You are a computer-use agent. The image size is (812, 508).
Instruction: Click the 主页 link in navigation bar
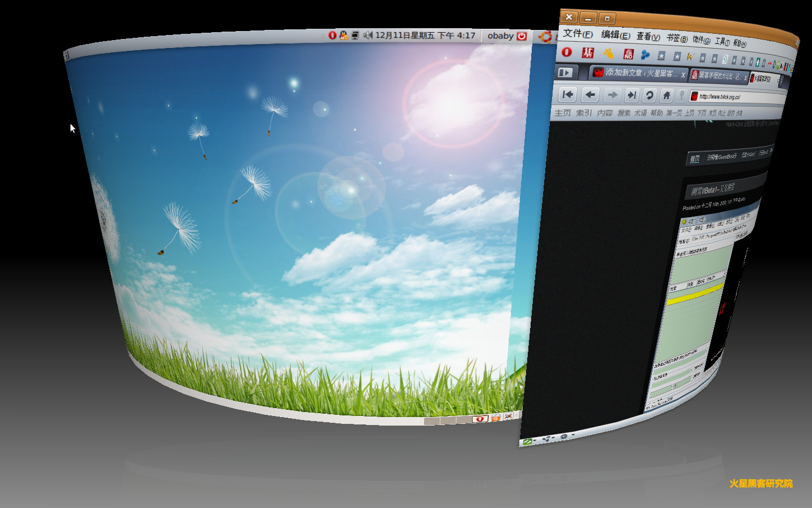(562, 113)
